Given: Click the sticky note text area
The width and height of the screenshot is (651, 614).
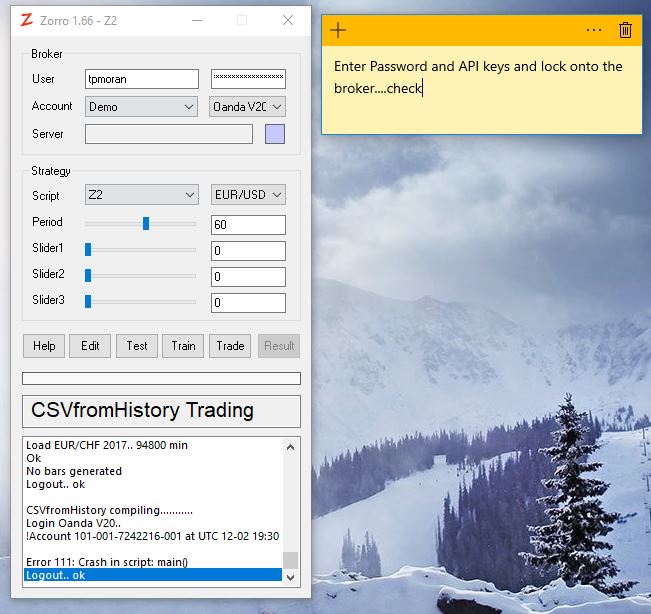Looking at the screenshot, I should (482, 90).
